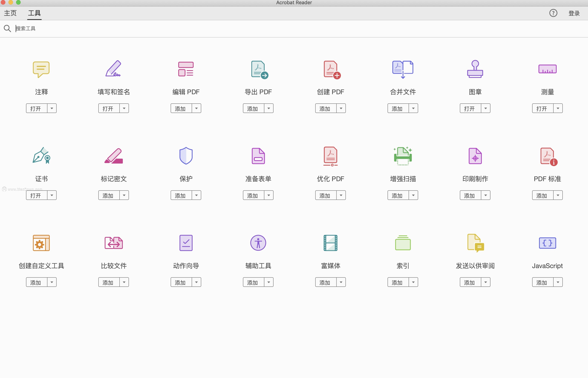
Task: Expand the dropdown arrow under 比较文件
Action: coord(124,282)
